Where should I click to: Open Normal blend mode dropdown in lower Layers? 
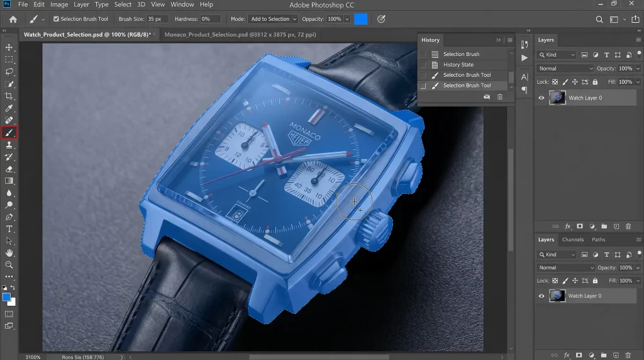click(565, 267)
